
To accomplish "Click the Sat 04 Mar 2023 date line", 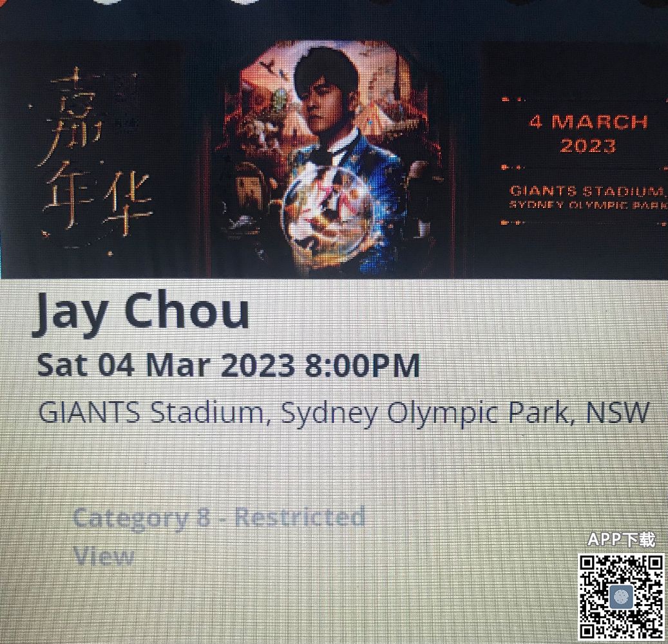I will 228,365.
